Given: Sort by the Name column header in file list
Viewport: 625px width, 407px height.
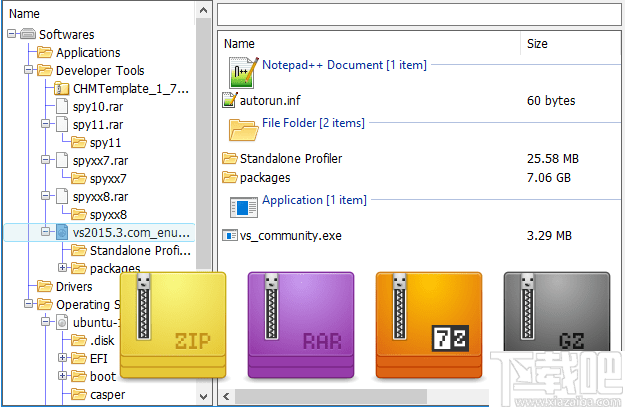Looking at the screenshot, I should [369, 43].
